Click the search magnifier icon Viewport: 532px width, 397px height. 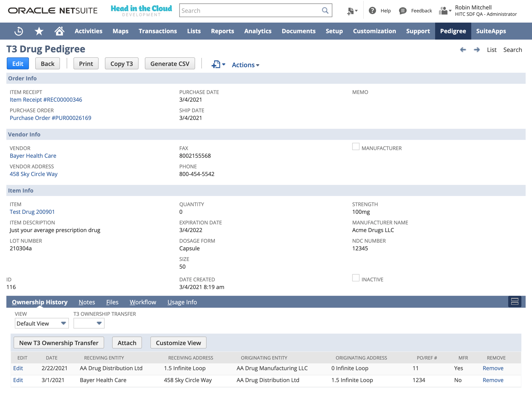click(325, 10)
